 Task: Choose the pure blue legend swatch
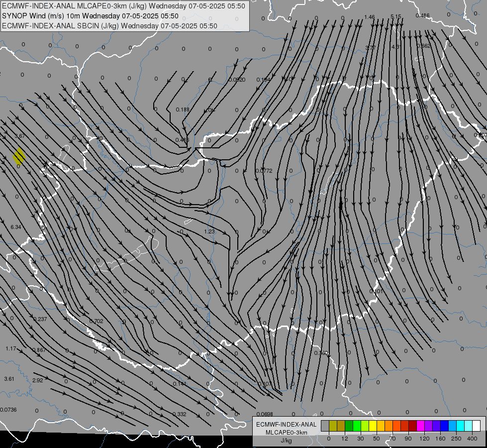[444, 426]
